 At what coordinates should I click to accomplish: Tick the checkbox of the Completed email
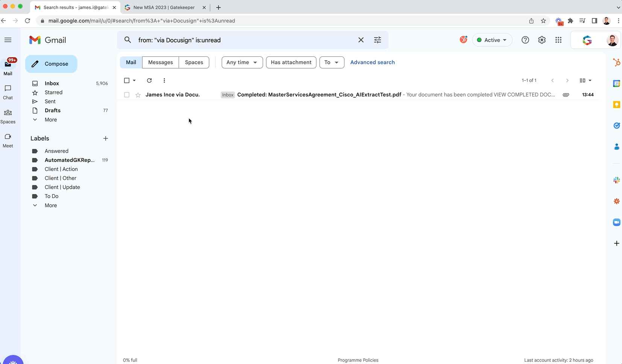coord(127,95)
